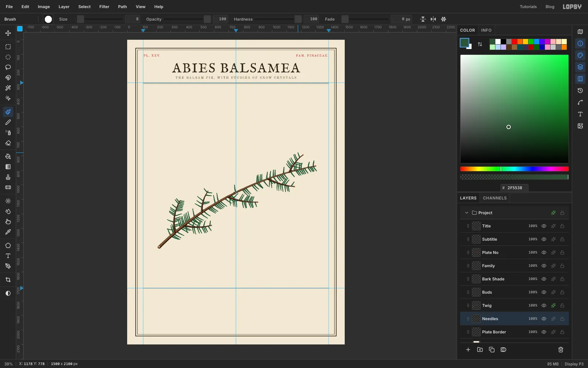Select the Buds layer
The width and height of the screenshot is (588, 368).
(x=514, y=292)
